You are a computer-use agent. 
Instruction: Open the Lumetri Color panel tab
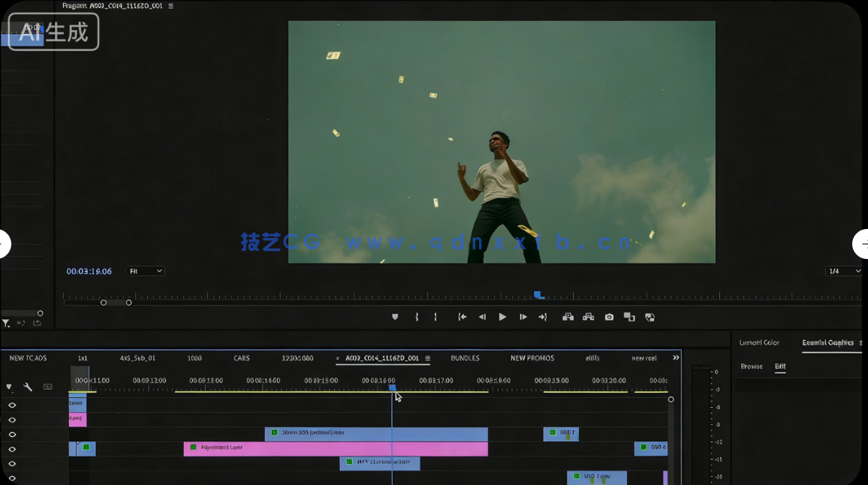click(759, 343)
